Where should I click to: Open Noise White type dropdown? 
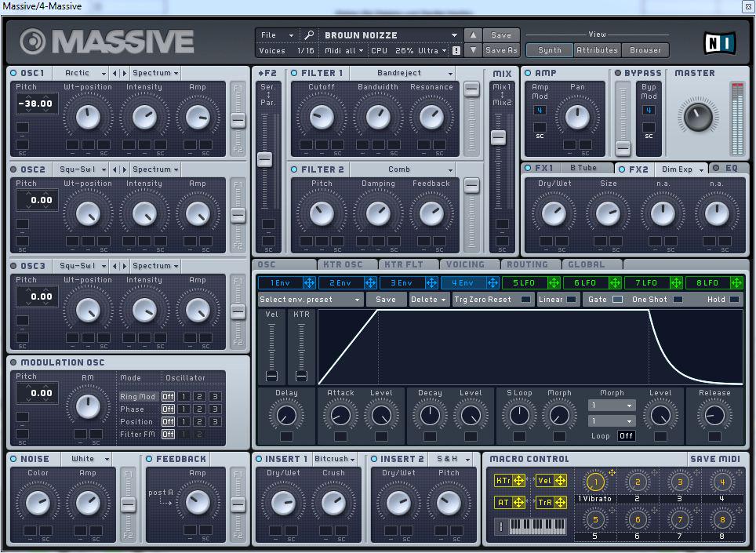(85, 459)
